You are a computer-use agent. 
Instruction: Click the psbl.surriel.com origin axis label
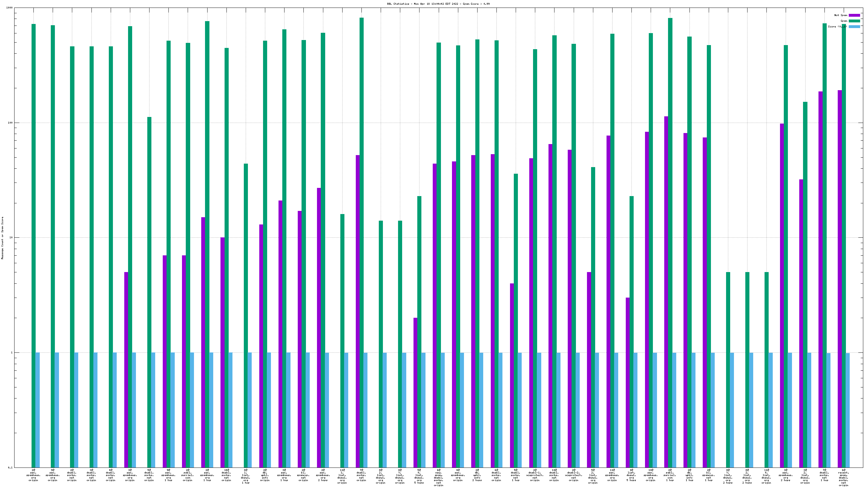click(x=188, y=475)
